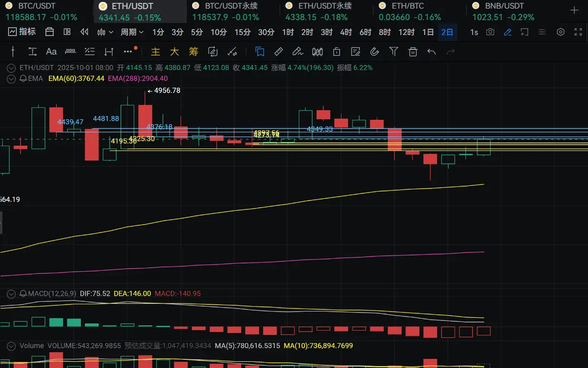Screen dimensions: 588x368
Task: Click the highlighted 2日 interval
Action: click(447, 32)
